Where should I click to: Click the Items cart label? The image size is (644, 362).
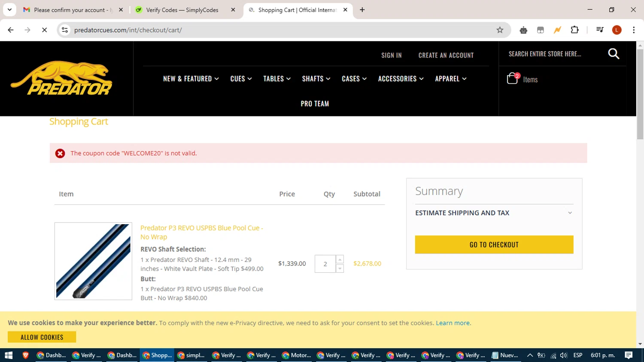coord(530,79)
